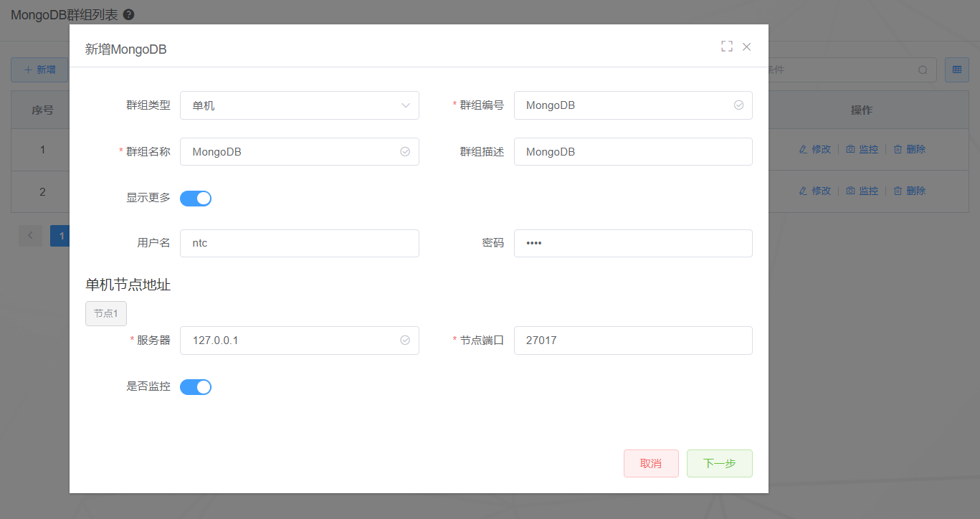Close the 新增MongoDB dialog
This screenshot has width=980, height=519.
[747, 47]
